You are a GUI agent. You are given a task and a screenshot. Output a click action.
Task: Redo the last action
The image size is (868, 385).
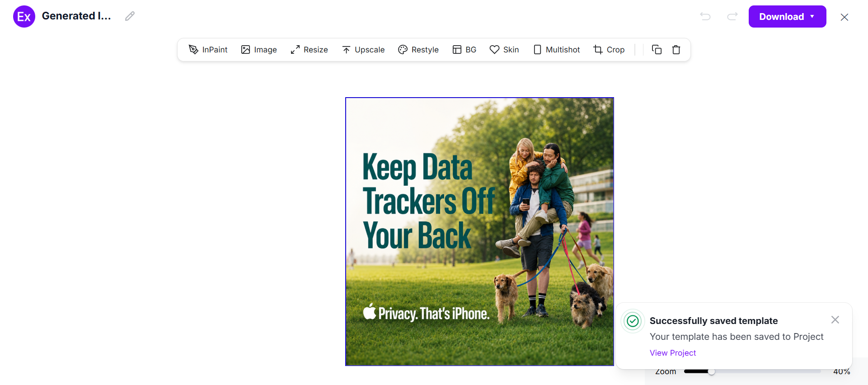pyautogui.click(x=732, y=17)
